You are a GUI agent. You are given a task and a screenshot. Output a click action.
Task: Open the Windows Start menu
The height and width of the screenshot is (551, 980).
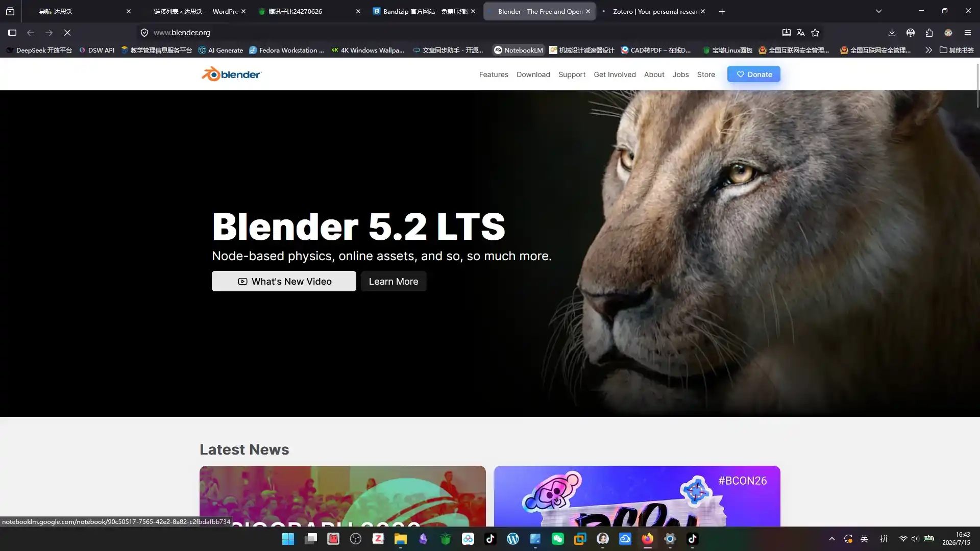(x=288, y=539)
